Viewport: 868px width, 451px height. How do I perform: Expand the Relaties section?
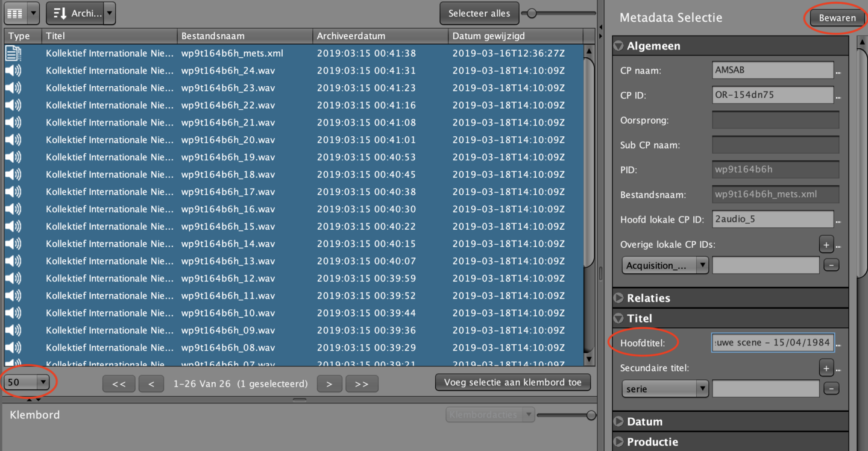point(618,298)
